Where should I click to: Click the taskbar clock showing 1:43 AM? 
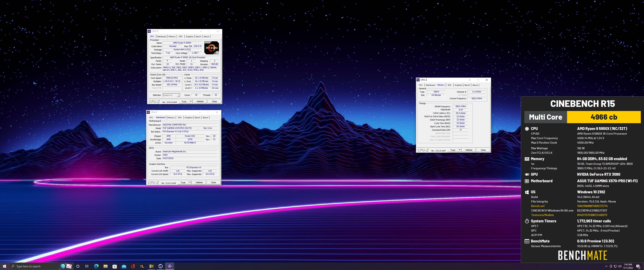(x=628, y=266)
